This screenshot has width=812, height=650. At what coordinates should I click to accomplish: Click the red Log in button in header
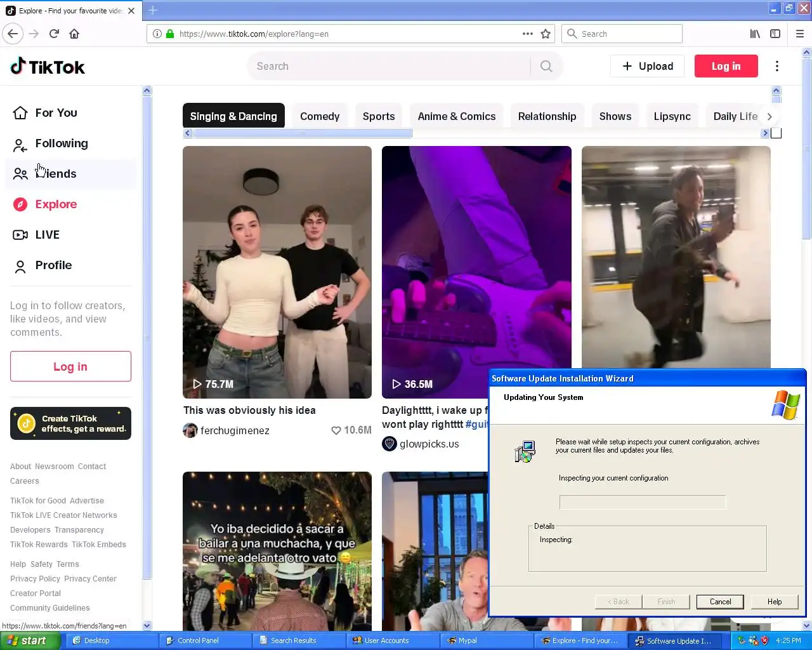click(726, 66)
